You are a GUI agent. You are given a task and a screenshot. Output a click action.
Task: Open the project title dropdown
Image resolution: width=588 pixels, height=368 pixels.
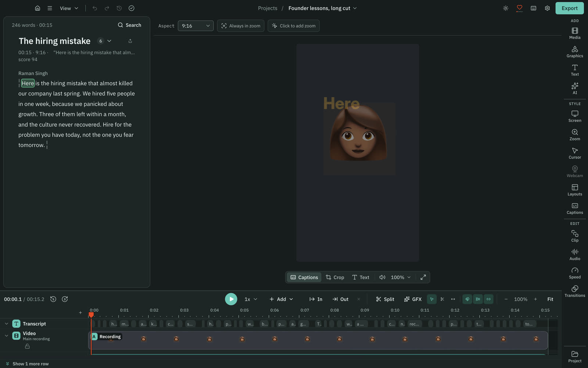(x=322, y=8)
